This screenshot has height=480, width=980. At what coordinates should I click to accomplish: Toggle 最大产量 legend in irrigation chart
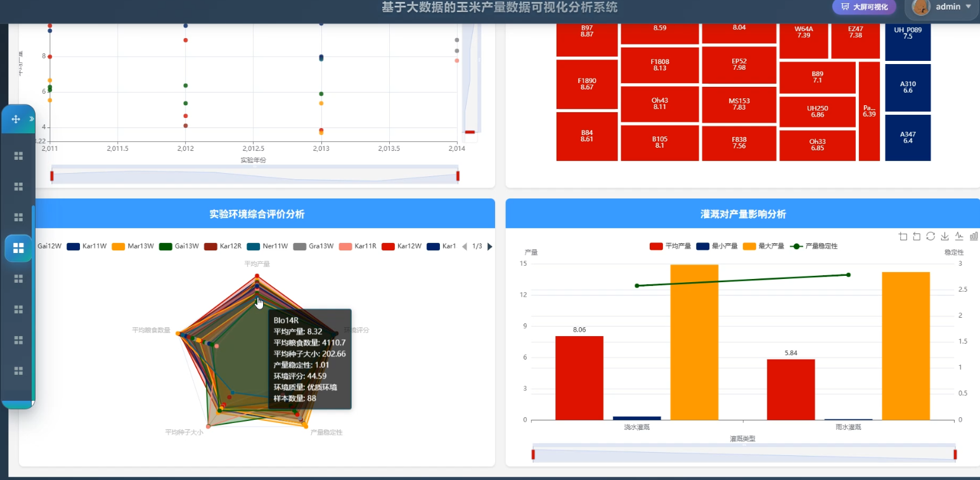(x=763, y=246)
